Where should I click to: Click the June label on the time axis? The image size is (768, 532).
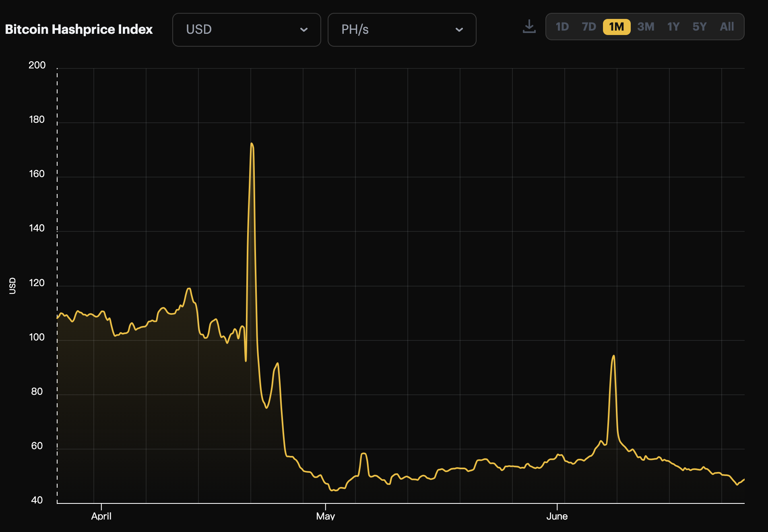pos(557,516)
